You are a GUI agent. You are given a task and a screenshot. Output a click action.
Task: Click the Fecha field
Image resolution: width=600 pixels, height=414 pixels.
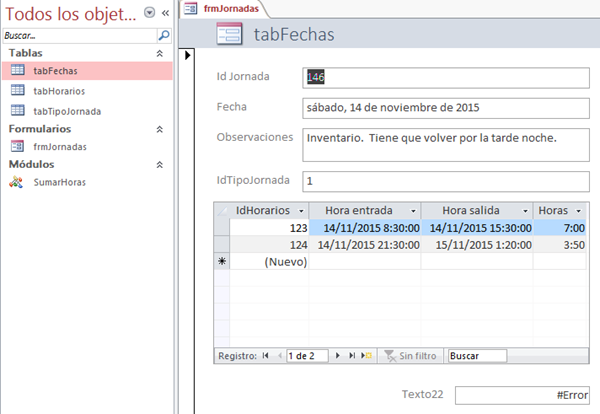click(x=446, y=108)
